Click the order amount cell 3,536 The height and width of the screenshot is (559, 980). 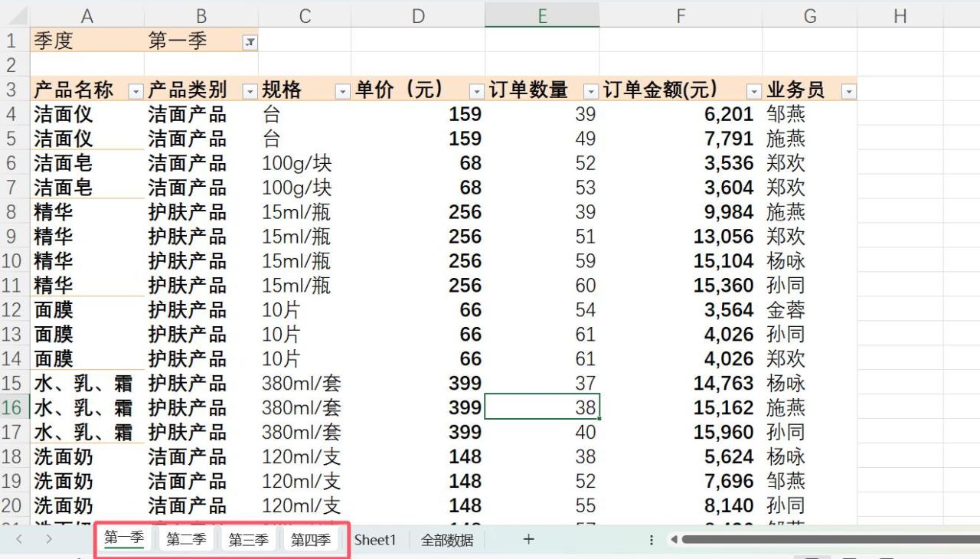(681, 163)
